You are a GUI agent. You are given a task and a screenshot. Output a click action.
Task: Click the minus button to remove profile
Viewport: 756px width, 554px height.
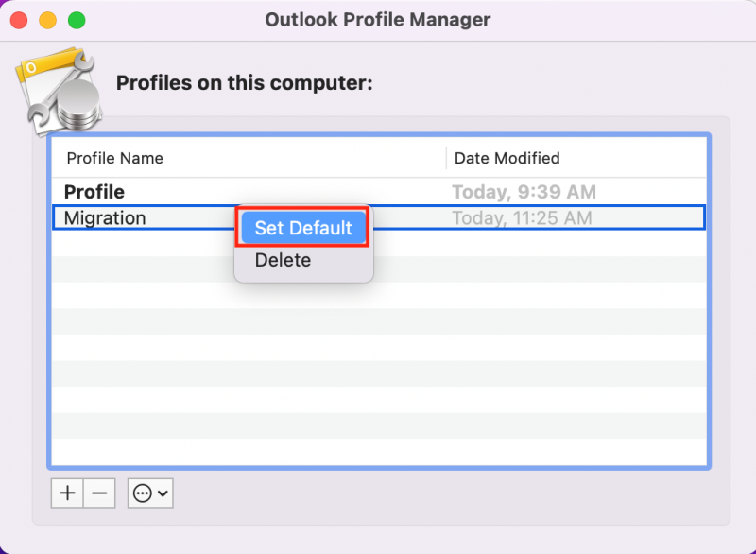[x=99, y=493]
